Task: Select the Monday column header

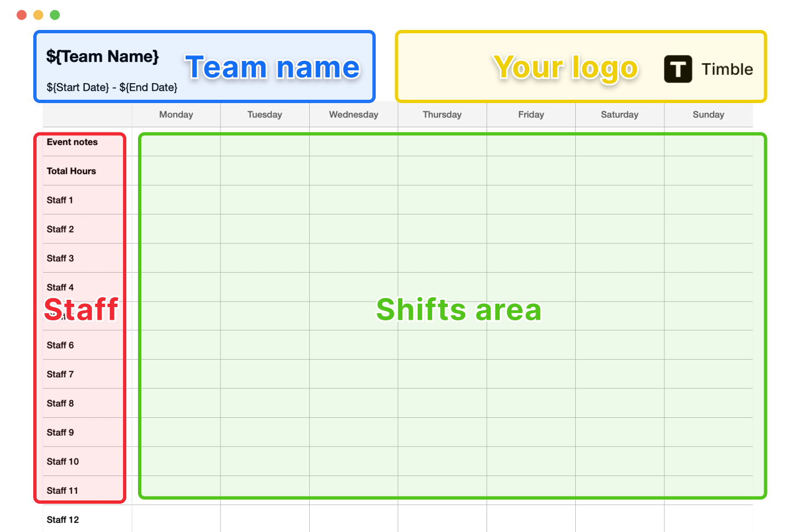Action: pyautogui.click(x=176, y=115)
